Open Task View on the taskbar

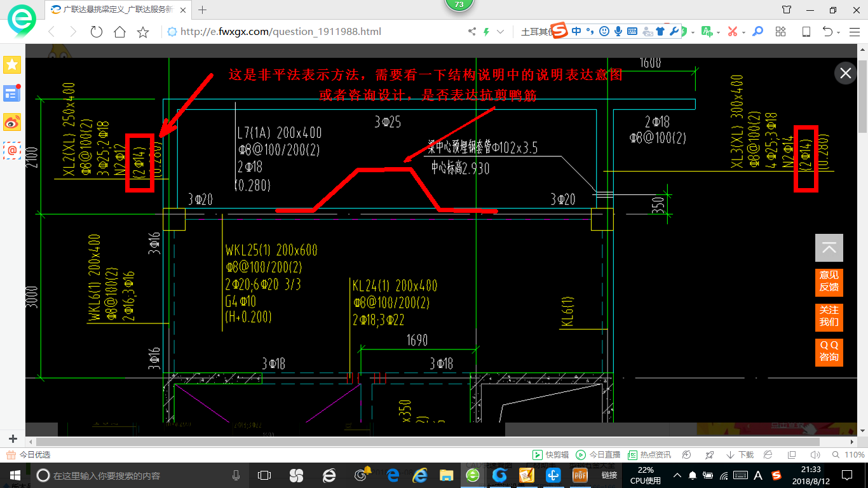point(264,475)
